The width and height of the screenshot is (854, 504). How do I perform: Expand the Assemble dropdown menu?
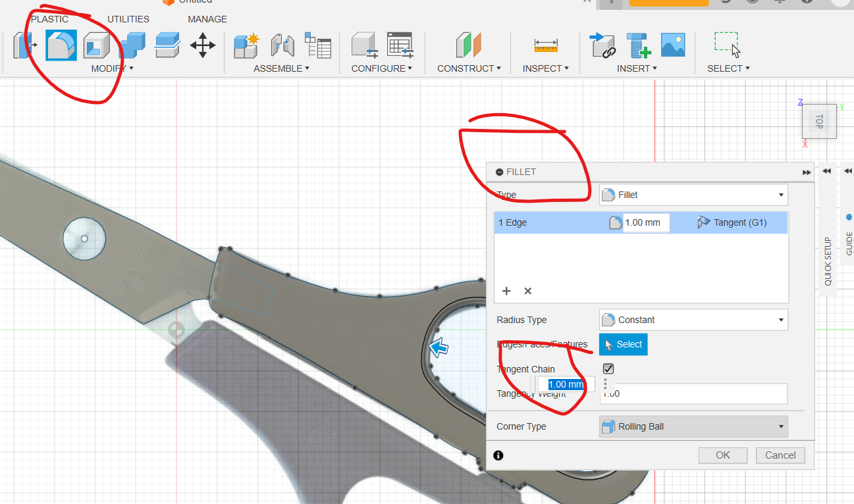282,68
